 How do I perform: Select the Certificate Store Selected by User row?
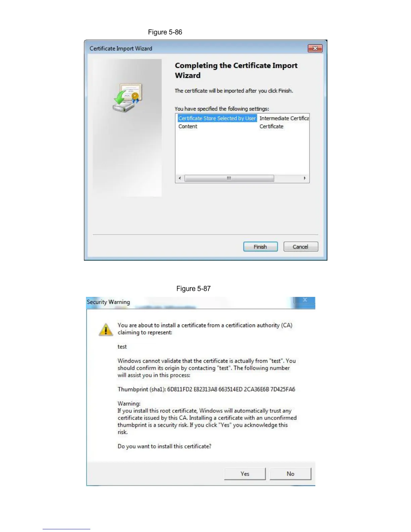click(x=217, y=118)
